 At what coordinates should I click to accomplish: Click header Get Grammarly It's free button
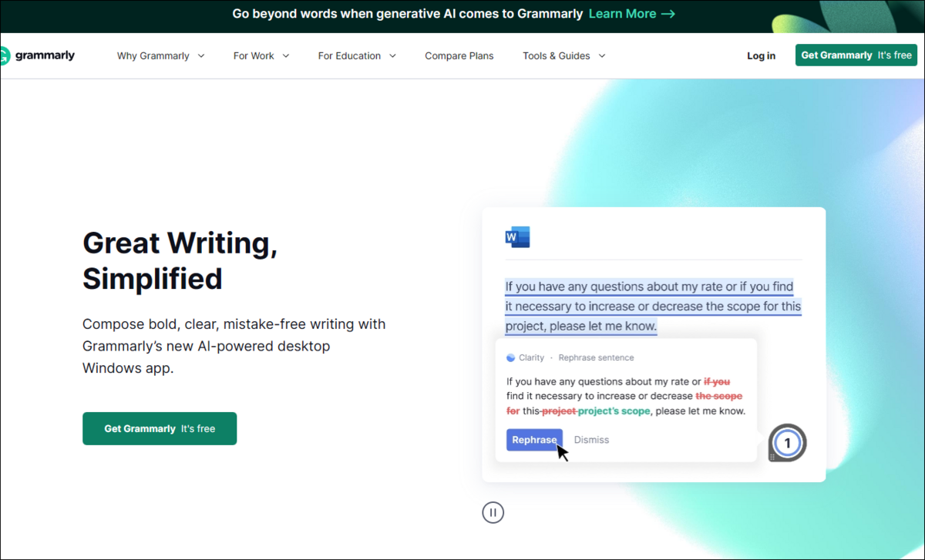pos(856,55)
